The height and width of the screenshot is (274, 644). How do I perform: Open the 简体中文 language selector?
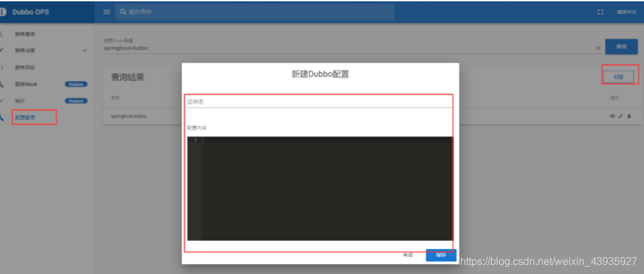[626, 12]
